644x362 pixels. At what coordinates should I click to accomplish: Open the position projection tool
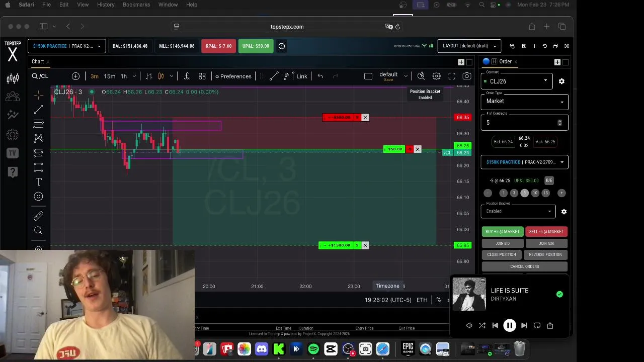(x=38, y=152)
